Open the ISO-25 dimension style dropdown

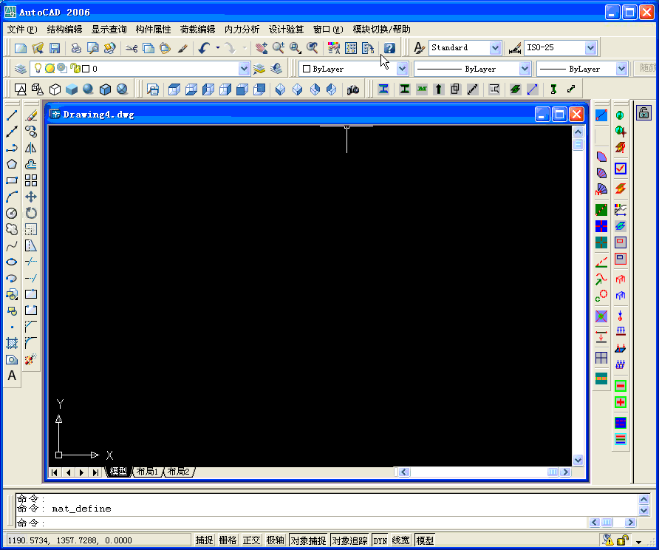pos(590,48)
